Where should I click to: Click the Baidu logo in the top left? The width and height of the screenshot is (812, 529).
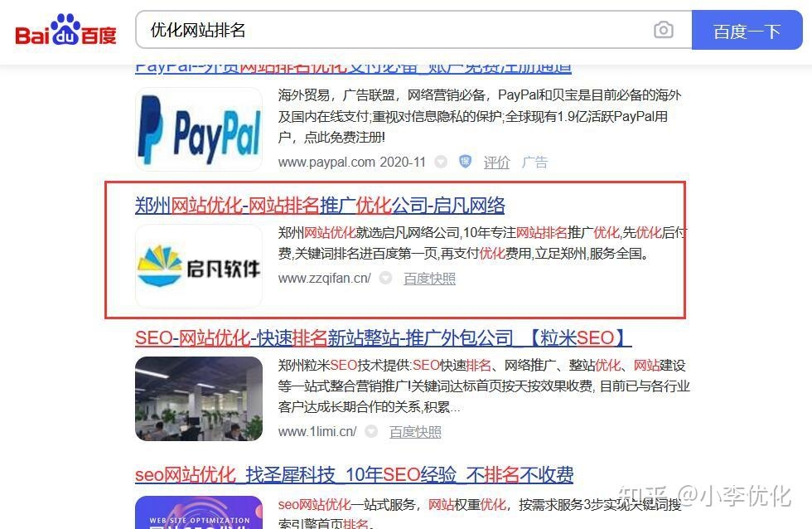65,30
